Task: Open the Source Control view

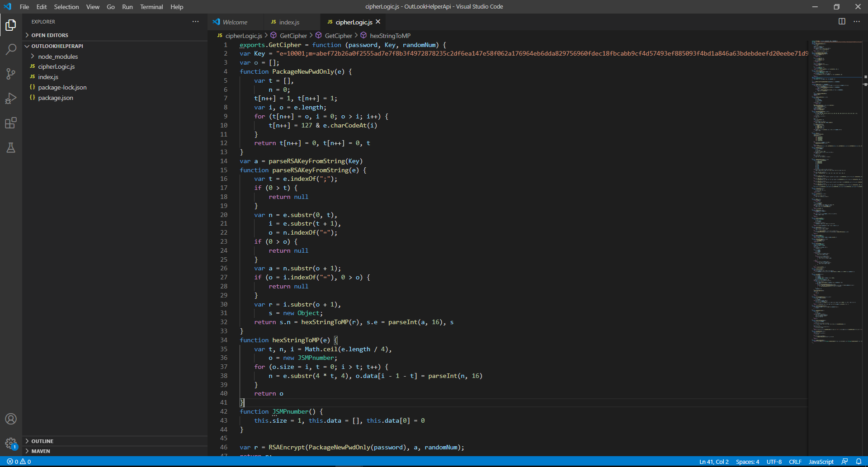Action: point(11,74)
